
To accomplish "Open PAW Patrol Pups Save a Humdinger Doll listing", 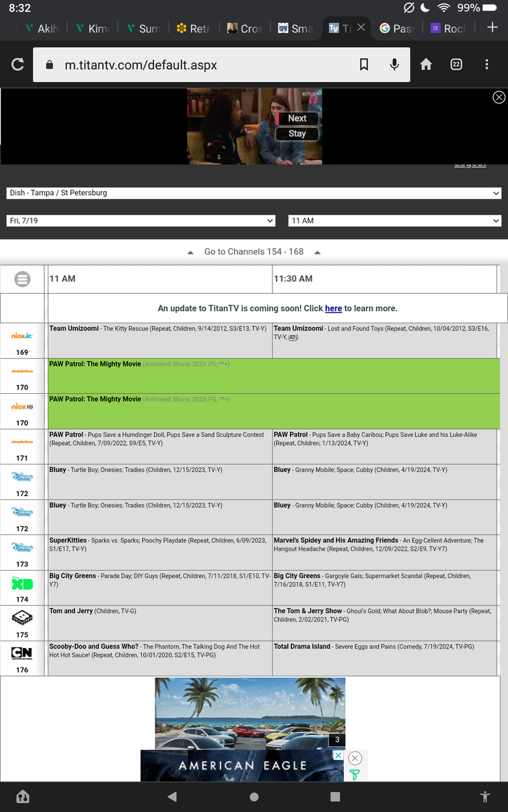I will click(x=159, y=446).
